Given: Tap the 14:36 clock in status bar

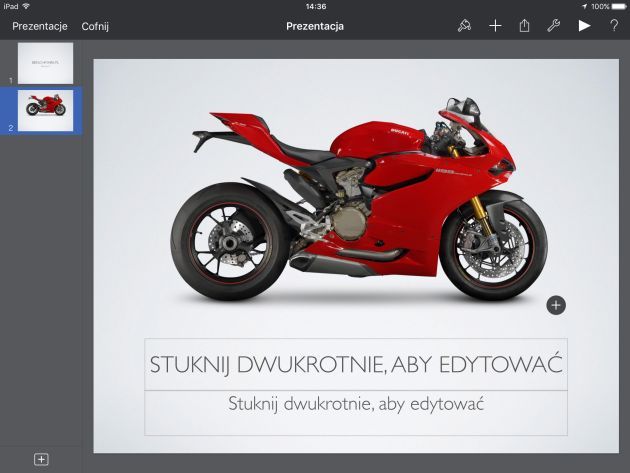Looking at the screenshot, I should tap(316, 6).
